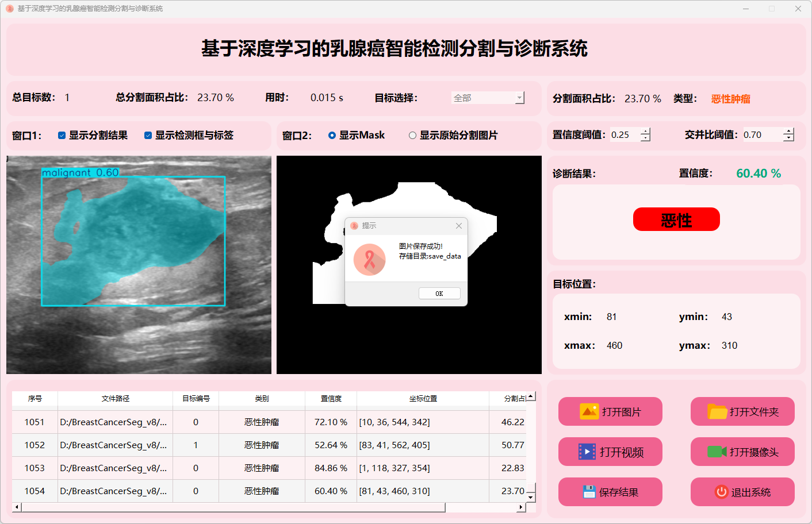This screenshot has width=812, height=524.
Task: Click the confidence cell 84.86 %
Action: click(331, 468)
